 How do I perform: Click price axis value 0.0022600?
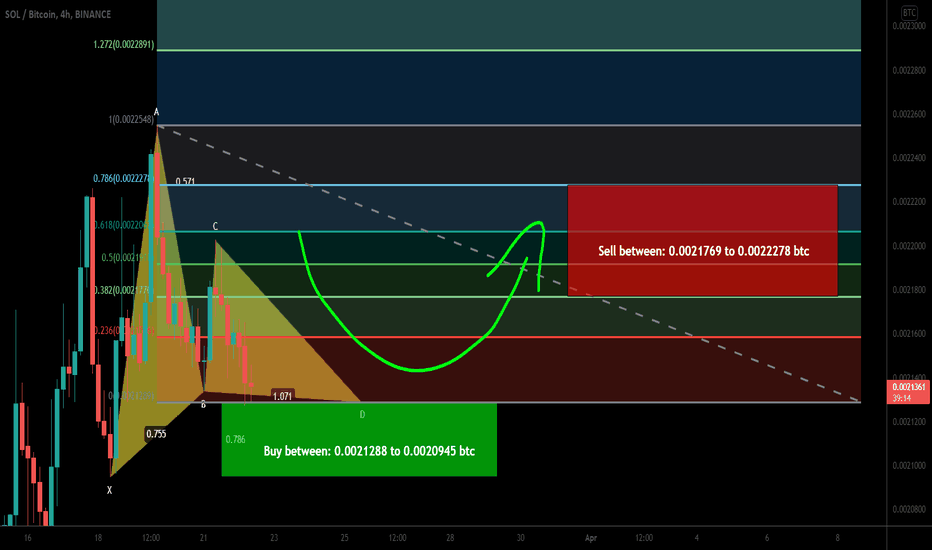pos(909,114)
